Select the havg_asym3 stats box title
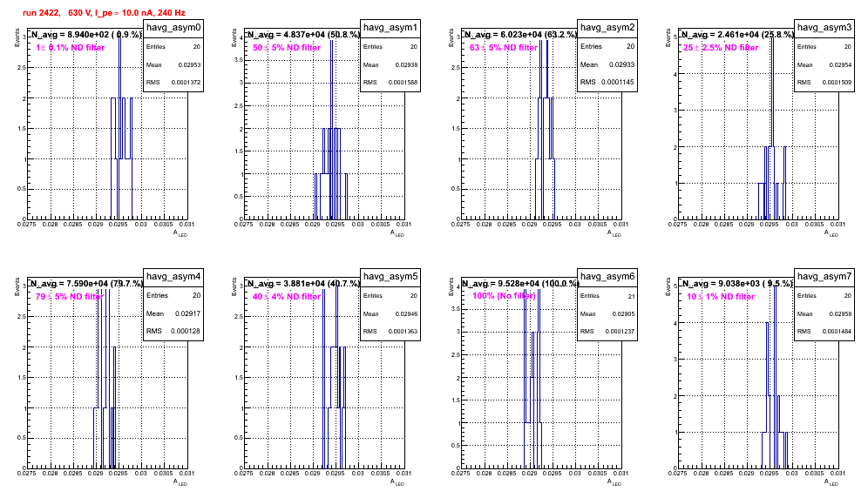 (824, 28)
